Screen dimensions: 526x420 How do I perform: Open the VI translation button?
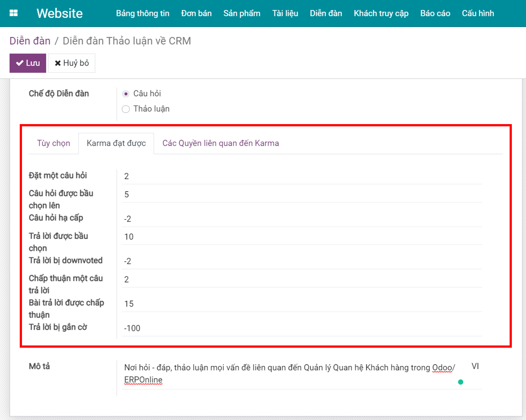[475, 366]
